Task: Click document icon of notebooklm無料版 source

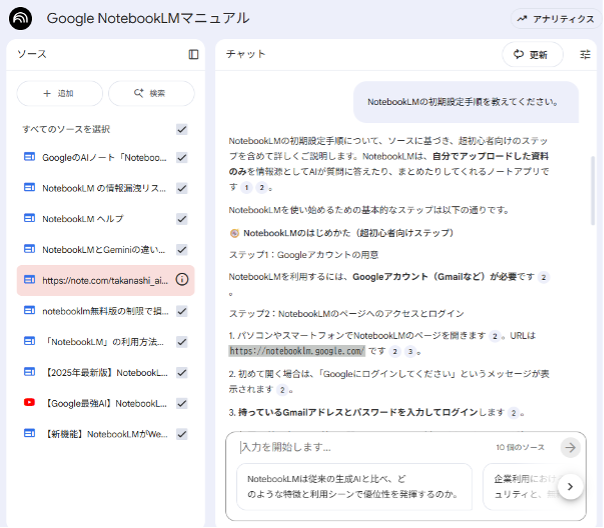Action: [29, 310]
